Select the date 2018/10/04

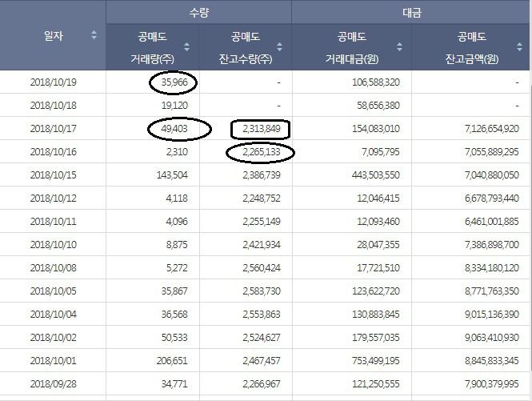pos(54,315)
